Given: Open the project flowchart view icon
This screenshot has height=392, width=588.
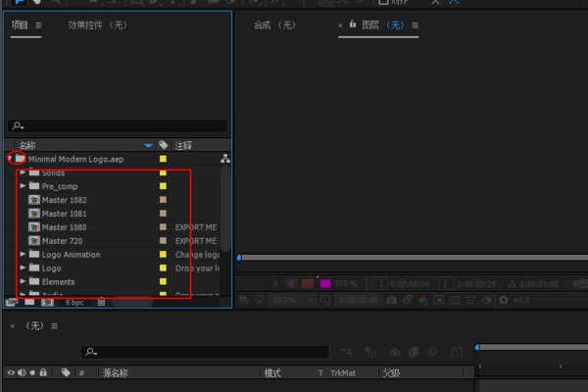Looking at the screenshot, I should [224, 159].
